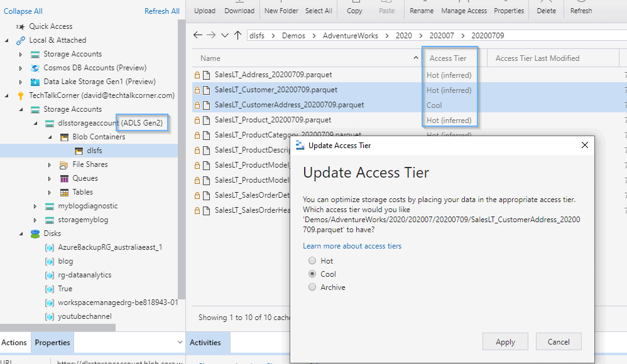This screenshot has height=364, width=627.
Task: Select the Hot access tier option
Action: pos(312,261)
